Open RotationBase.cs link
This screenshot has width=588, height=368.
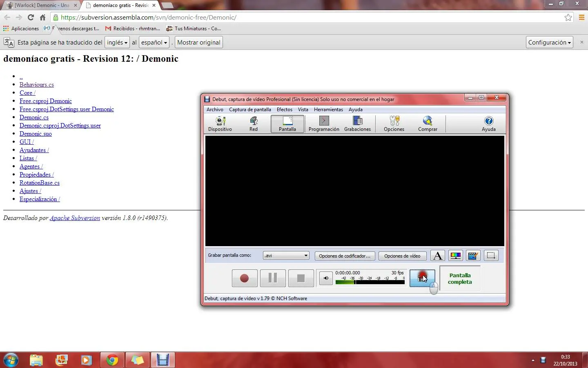click(40, 183)
